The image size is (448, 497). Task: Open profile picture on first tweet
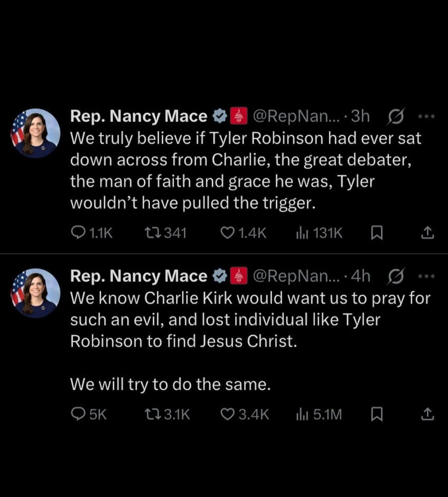tap(36, 133)
